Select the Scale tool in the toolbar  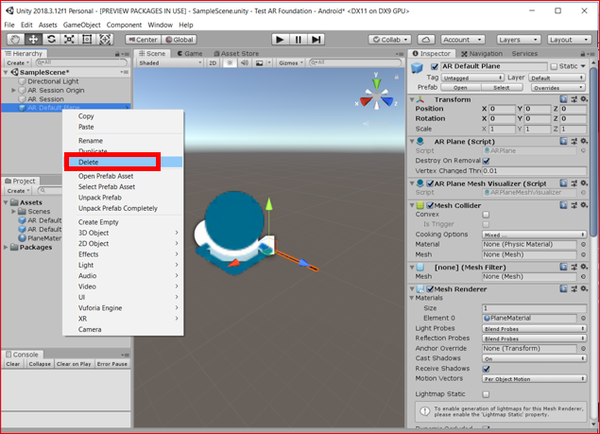click(x=69, y=39)
